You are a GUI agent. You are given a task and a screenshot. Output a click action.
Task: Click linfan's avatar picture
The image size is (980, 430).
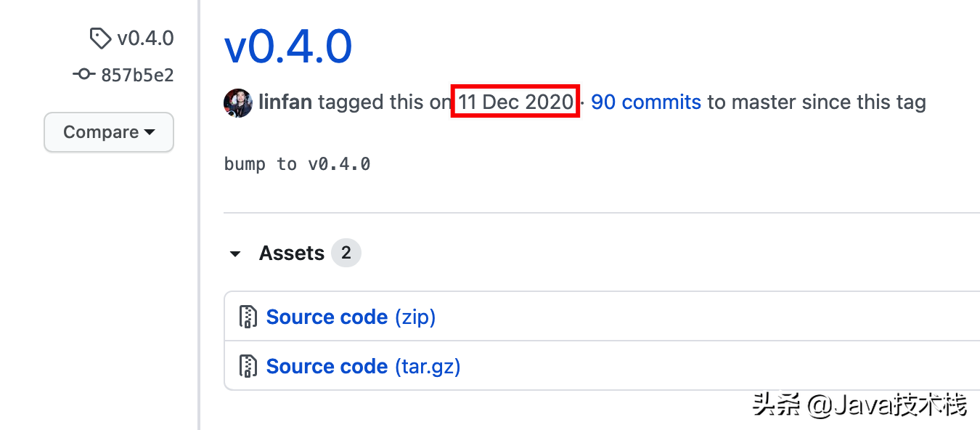click(x=238, y=102)
